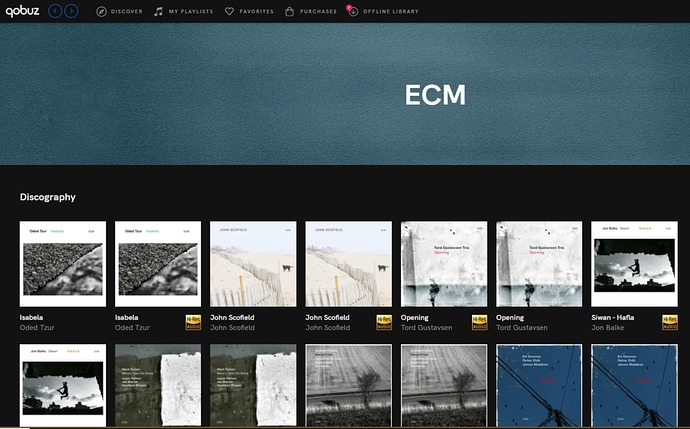
Task: Click the Offline Library download icon
Action: (353, 12)
